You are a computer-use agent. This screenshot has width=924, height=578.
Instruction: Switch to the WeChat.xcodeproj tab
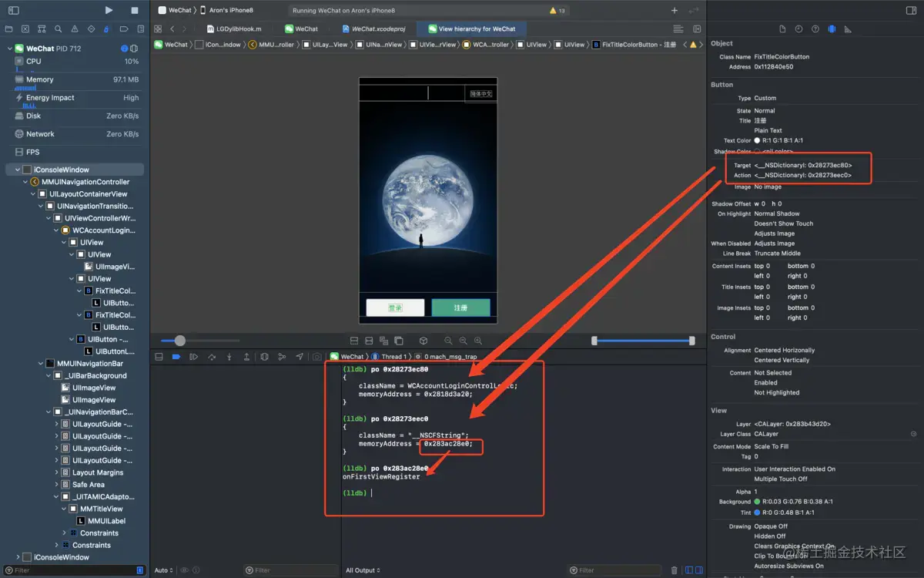(373, 29)
